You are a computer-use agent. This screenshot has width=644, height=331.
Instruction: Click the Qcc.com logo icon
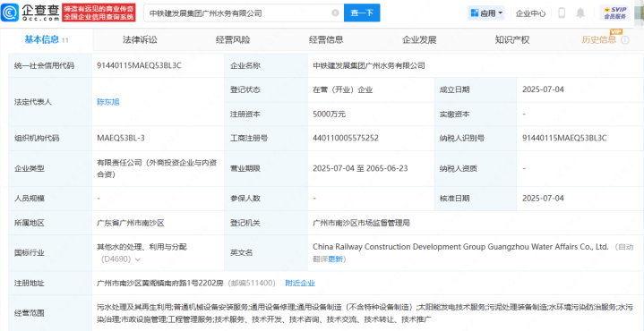pos(9,13)
